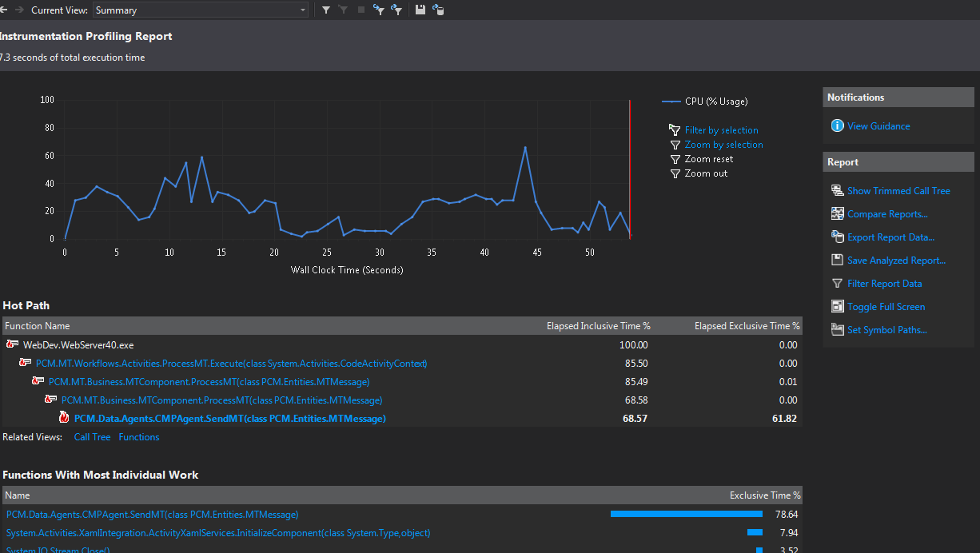This screenshot has height=553, width=980.
Task: Toggle full screen mode for the report
Action: coord(886,306)
